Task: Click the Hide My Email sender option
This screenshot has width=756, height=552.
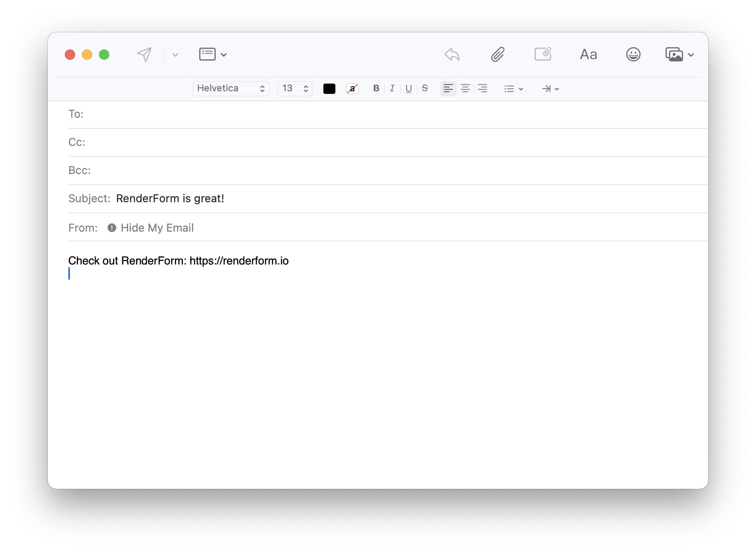Action: click(x=157, y=227)
